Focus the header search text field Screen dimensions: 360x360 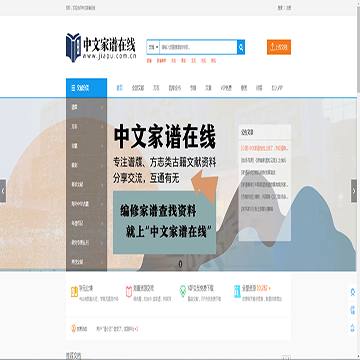pyautogui.click(x=198, y=47)
